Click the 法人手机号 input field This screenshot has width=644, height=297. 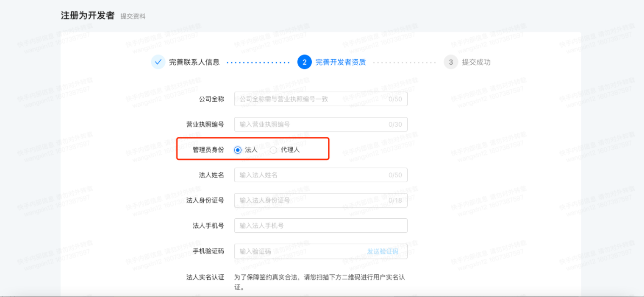click(321, 226)
